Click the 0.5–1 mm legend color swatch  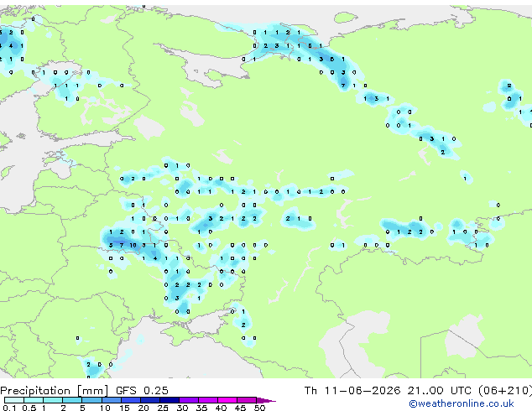click(34, 400)
